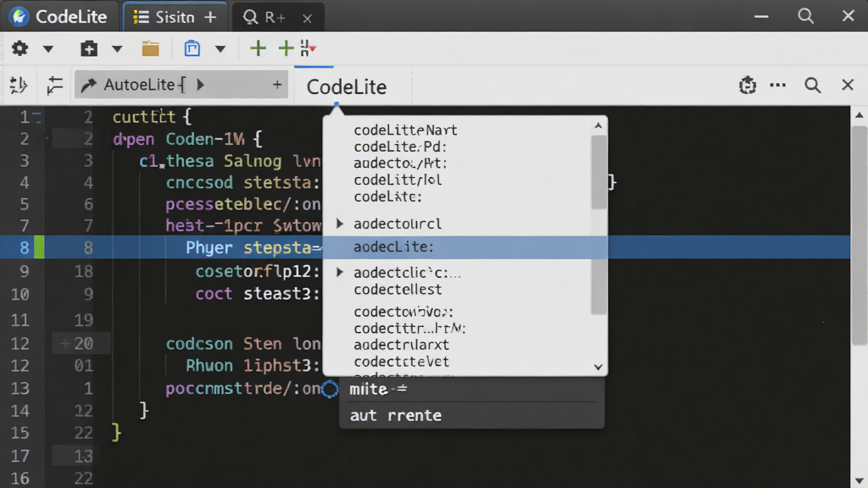Close the CodeLite panel with X
This screenshot has width=868, height=488.
[x=848, y=86]
